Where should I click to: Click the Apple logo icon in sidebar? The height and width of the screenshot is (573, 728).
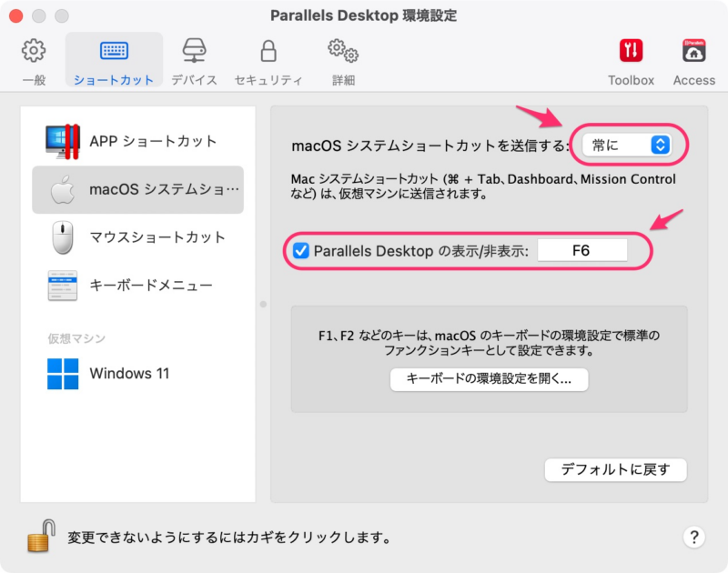coord(63,189)
